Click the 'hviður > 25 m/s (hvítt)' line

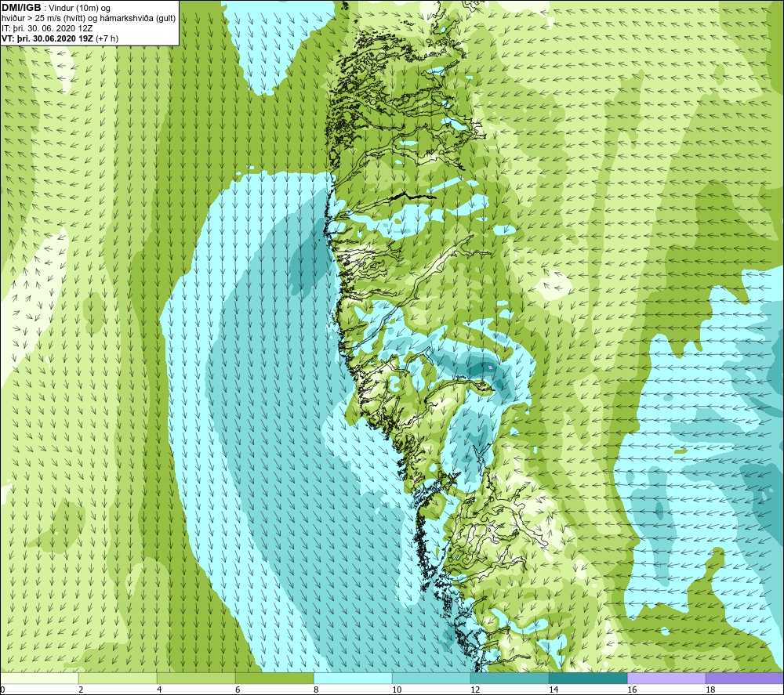point(44,19)
